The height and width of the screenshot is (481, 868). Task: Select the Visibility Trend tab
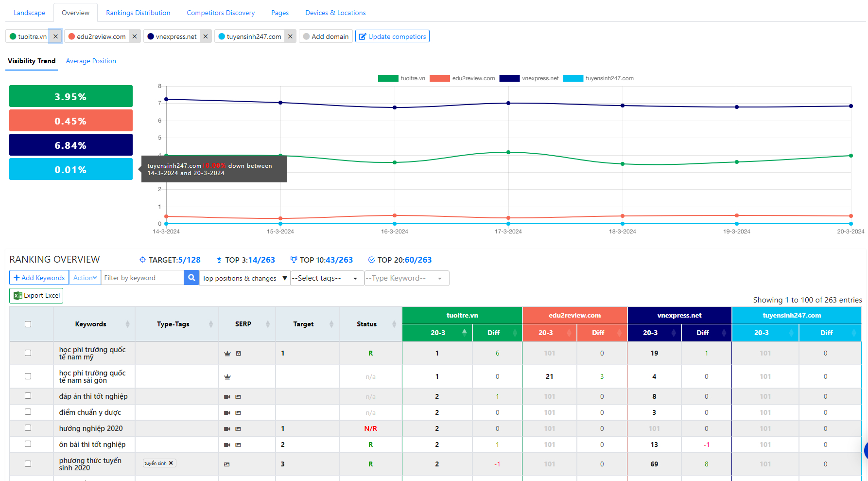pos(32,61)
